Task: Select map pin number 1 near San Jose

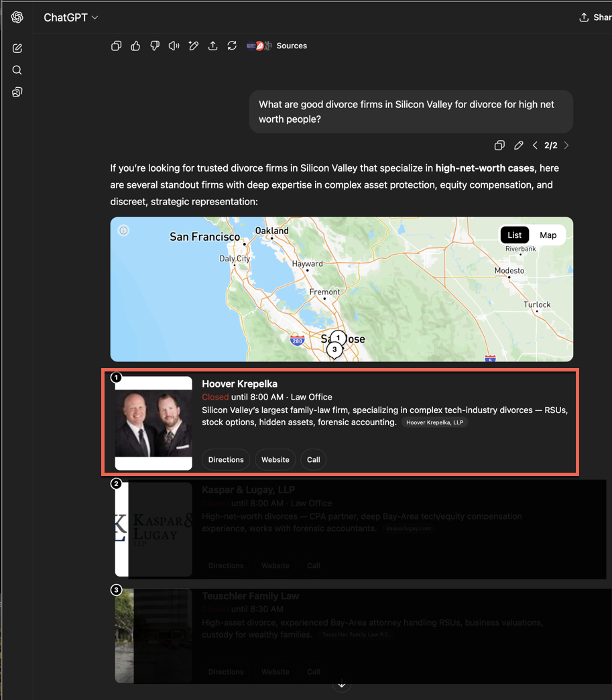Action: coord(339,338)
